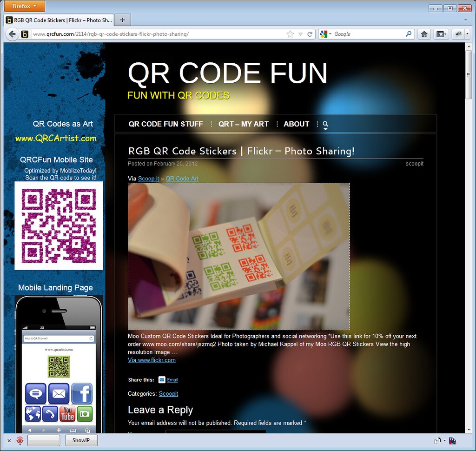Click the QR CODE FUN site title
Screen dimensions: 476x451
coord(227,73)
